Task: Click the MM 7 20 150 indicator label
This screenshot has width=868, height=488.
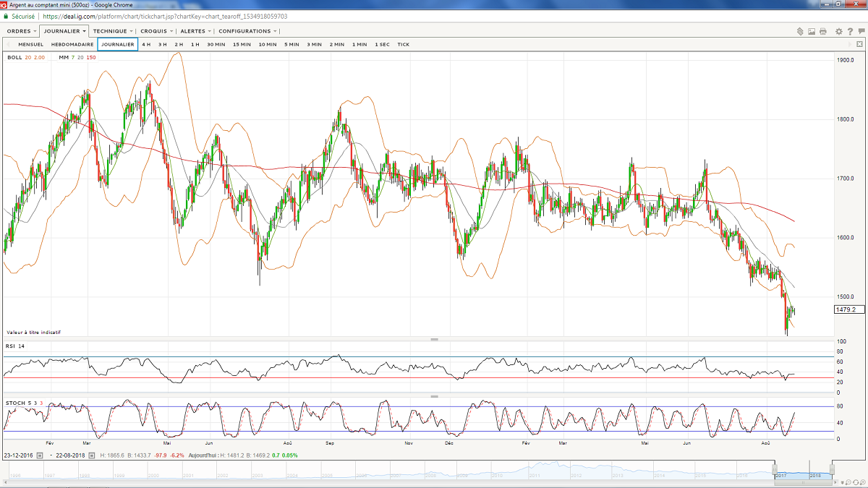Action: click(77, 57)
